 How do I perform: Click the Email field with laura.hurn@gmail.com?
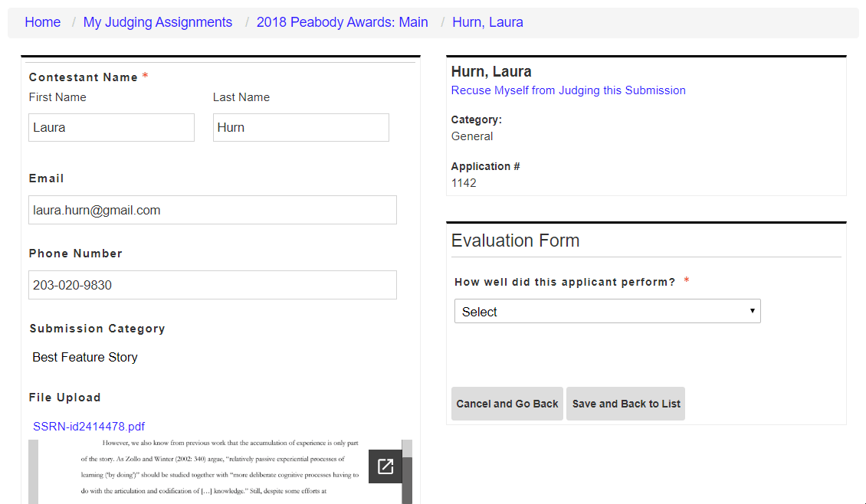point(212,210)
